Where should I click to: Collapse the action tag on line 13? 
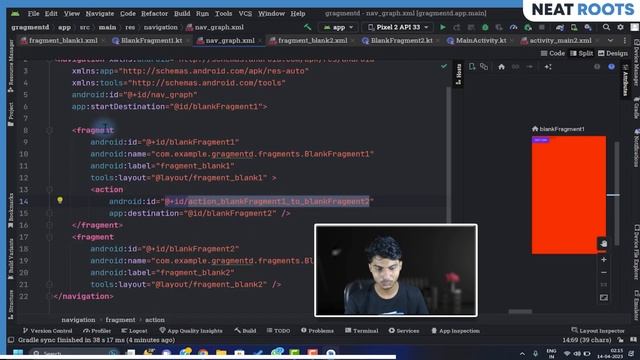tap(49, 190)
